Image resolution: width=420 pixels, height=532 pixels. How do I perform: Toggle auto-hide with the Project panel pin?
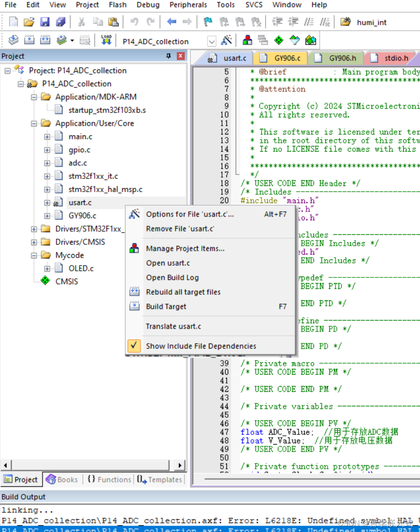point(168,56)
